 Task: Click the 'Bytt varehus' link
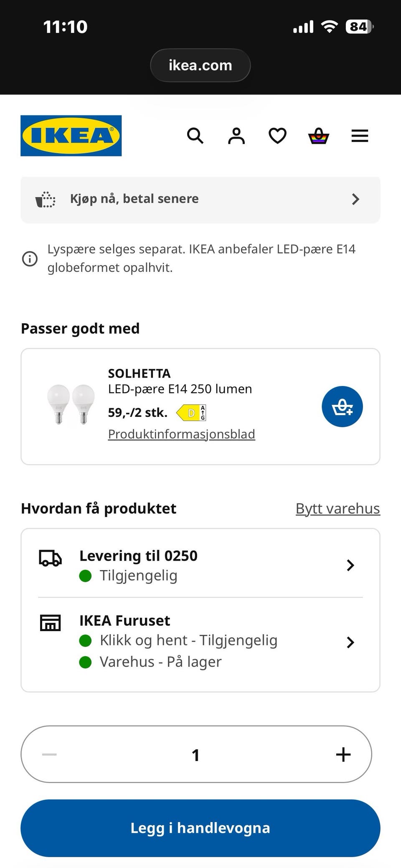coord(338,508)
